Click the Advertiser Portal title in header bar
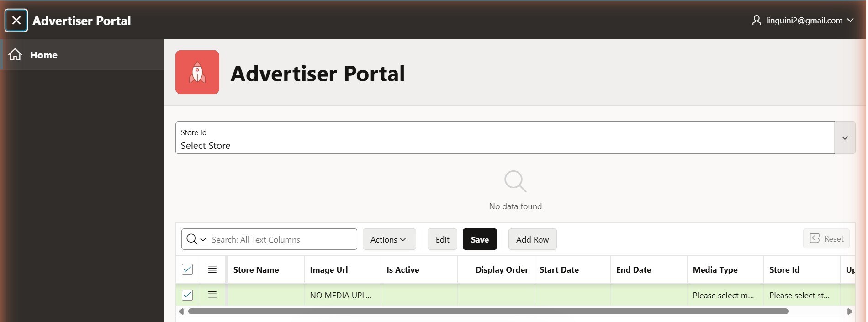The height and width of the screenshot is (322, 868). (82, 21)
